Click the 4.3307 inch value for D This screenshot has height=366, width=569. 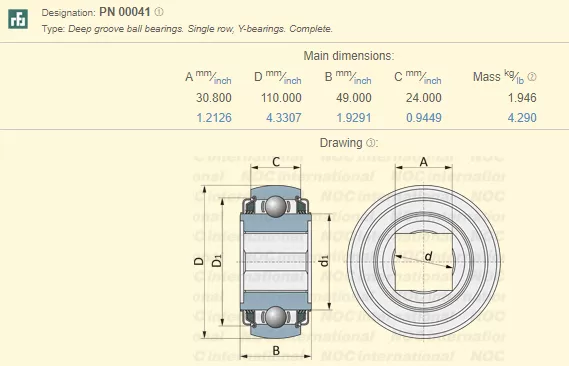(x=284, y=118)
